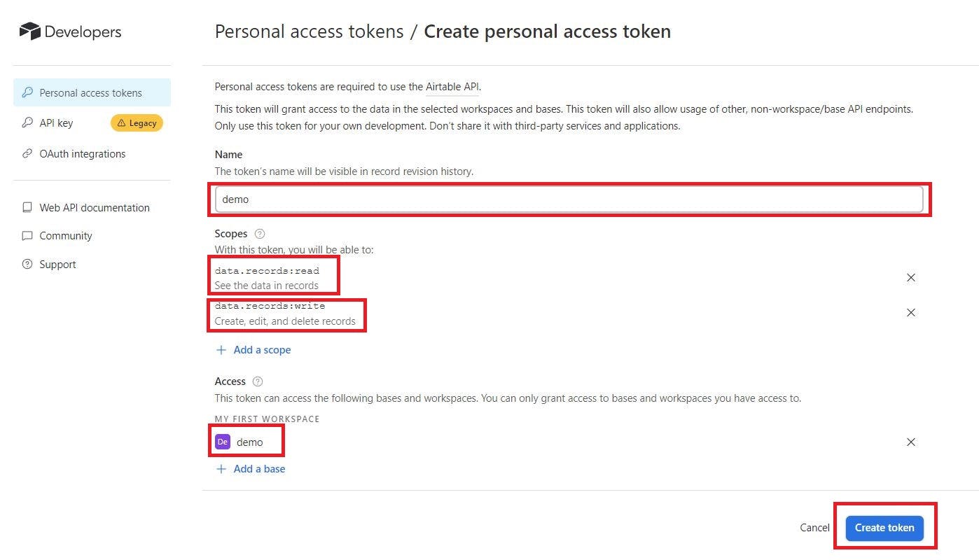
Task: Click the purple De icon beside demo base
Action: point(223,442)
